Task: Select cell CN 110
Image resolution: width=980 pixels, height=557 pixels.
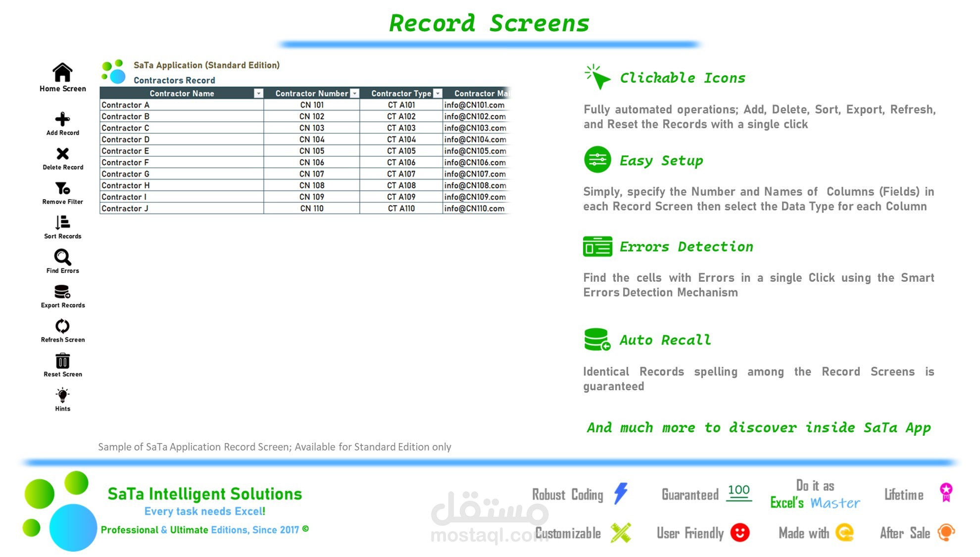Action: pos(312,208)
